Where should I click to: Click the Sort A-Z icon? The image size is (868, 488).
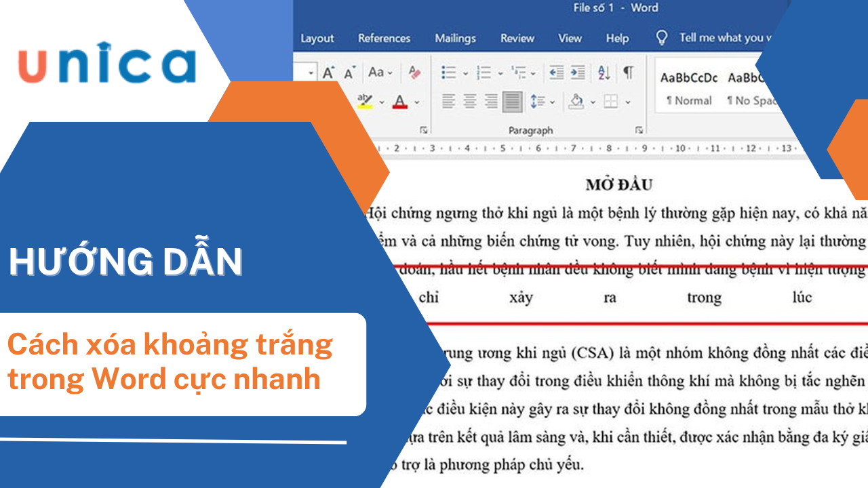(604, 73)
